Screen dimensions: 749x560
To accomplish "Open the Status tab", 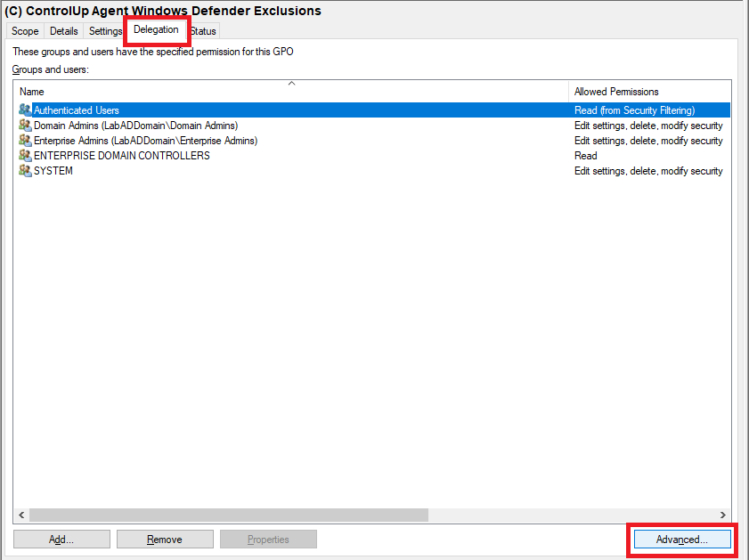I will pos(204,31).
